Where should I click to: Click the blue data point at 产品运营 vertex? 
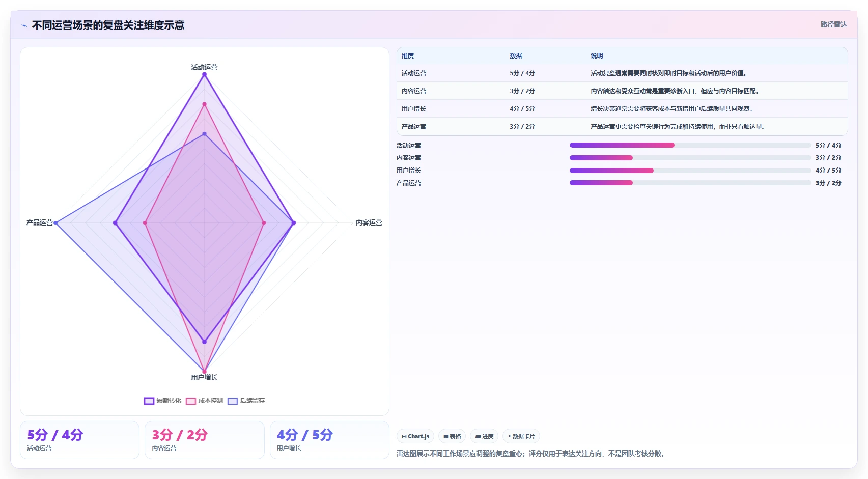coord(56,223)
